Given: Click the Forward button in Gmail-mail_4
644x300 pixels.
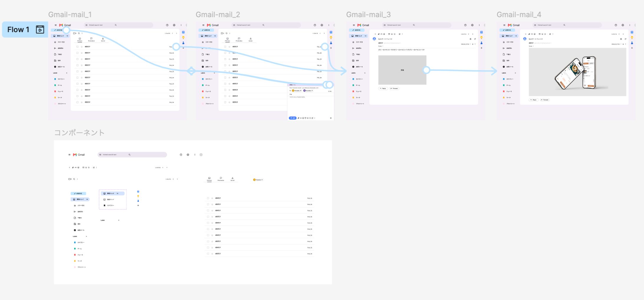Looking at the screenshot, I should [545, 100].
